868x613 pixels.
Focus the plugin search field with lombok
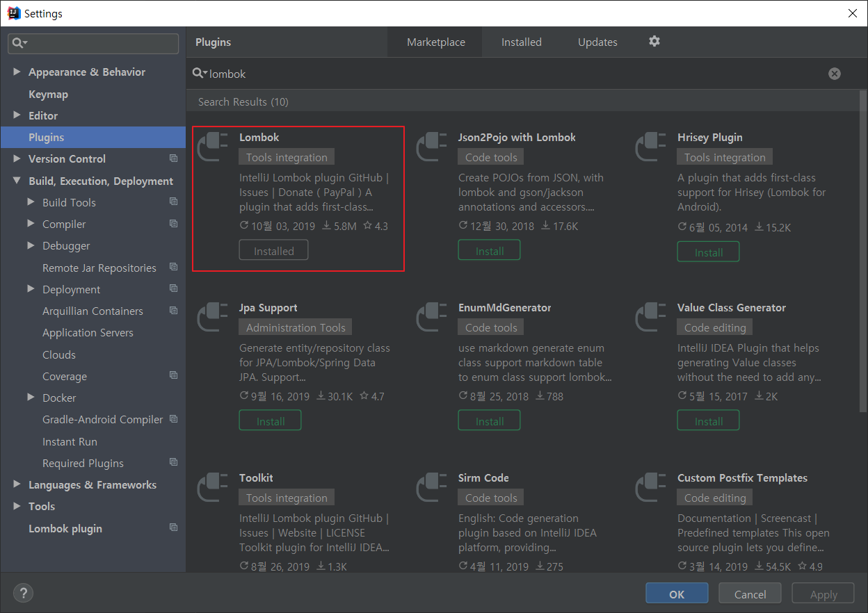(515, 74)
